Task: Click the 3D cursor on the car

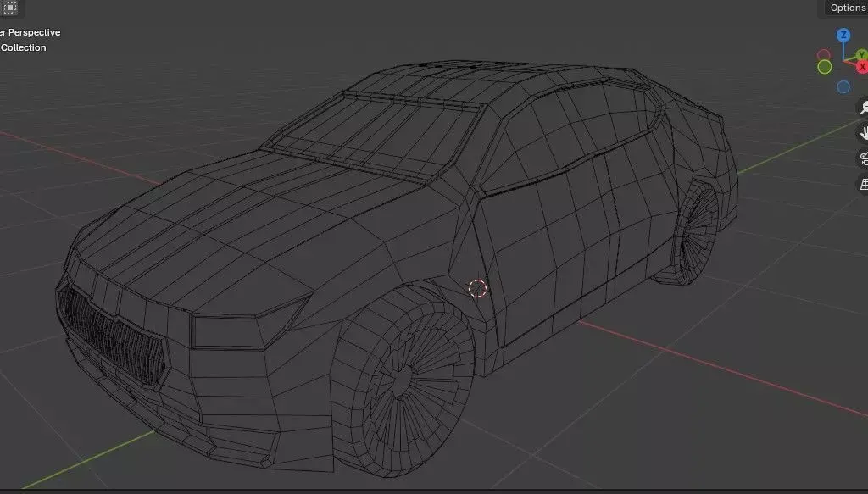Action: tap(478, 288)
